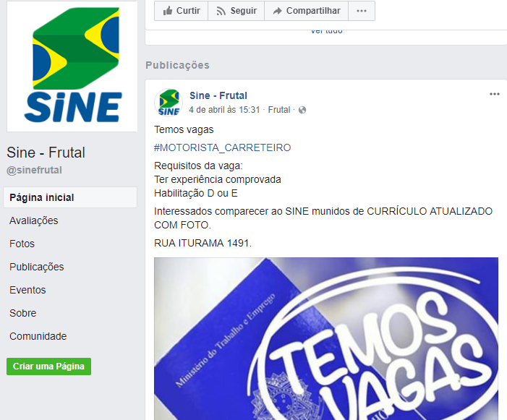Screen dimensions: 507x420
Task: Open the Eventos section
Action: pos(27,290)
